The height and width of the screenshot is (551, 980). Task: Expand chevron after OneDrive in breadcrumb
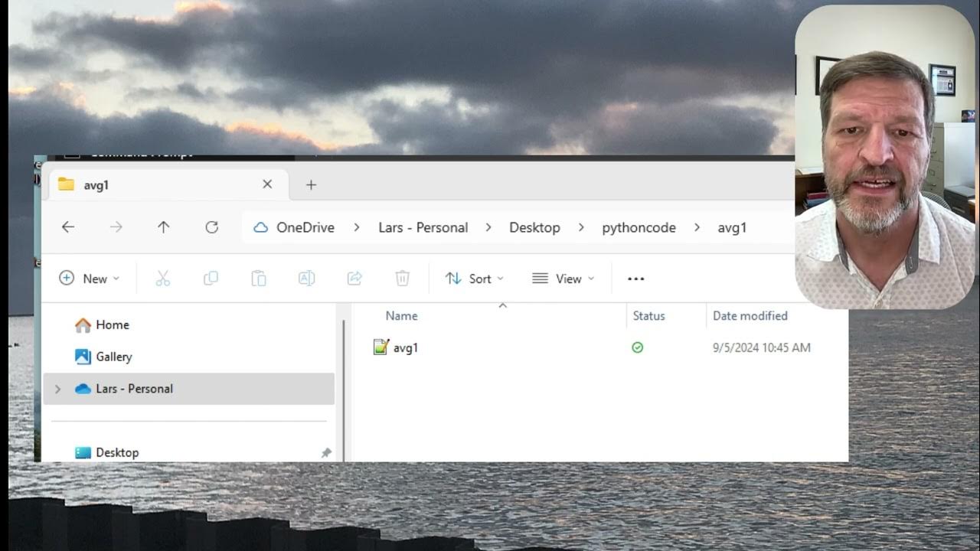click(357, 227)
